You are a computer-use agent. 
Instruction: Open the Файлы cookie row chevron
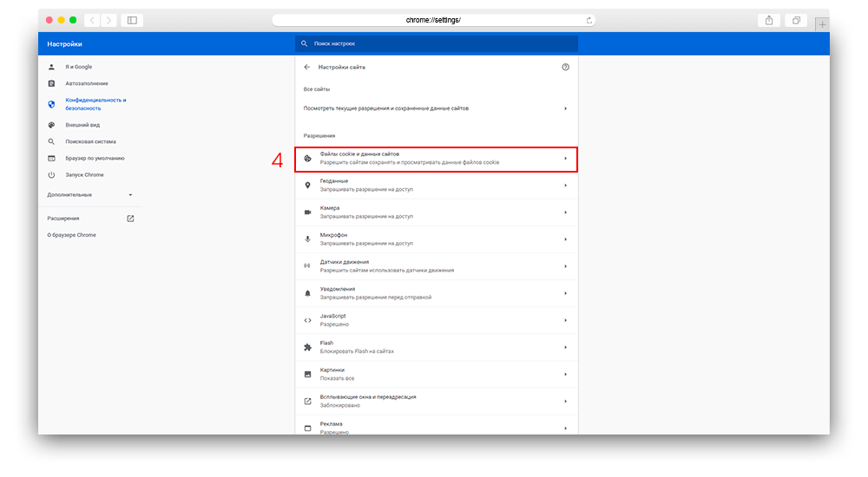click(565, 158)
